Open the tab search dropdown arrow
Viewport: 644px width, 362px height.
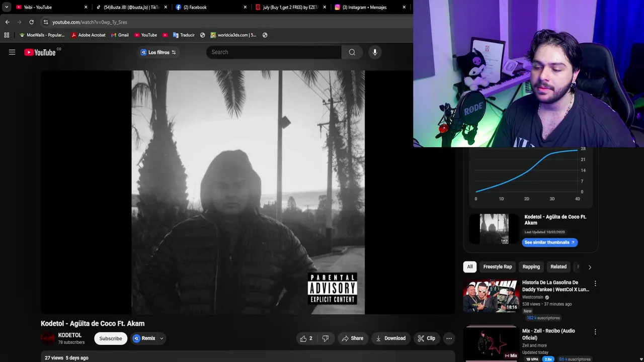7,8
